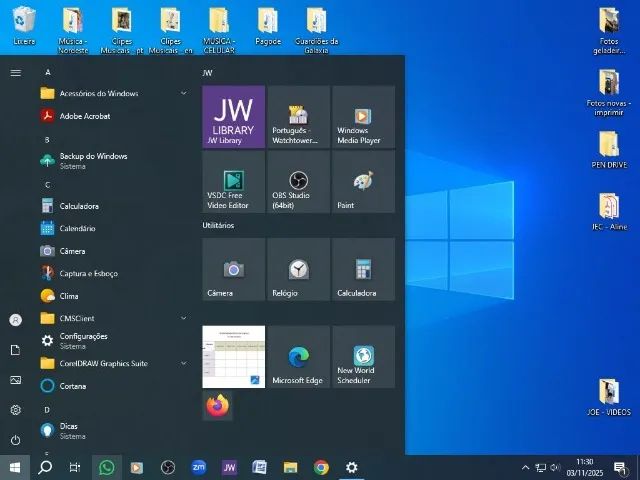This screenshot has width=640, height=480.
Task: Select the Lixeira recycle bin icon
Action: pos(24,26)
